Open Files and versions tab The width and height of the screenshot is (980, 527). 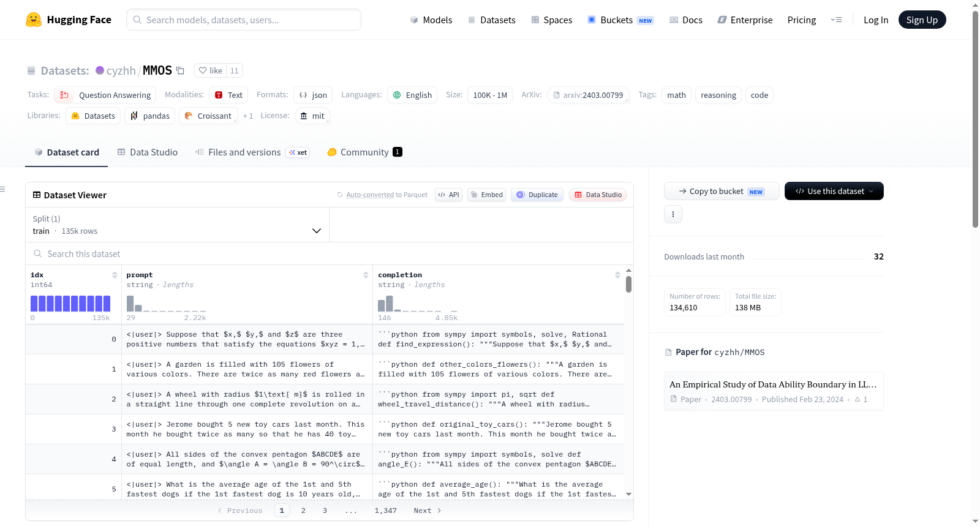[252, 152]
